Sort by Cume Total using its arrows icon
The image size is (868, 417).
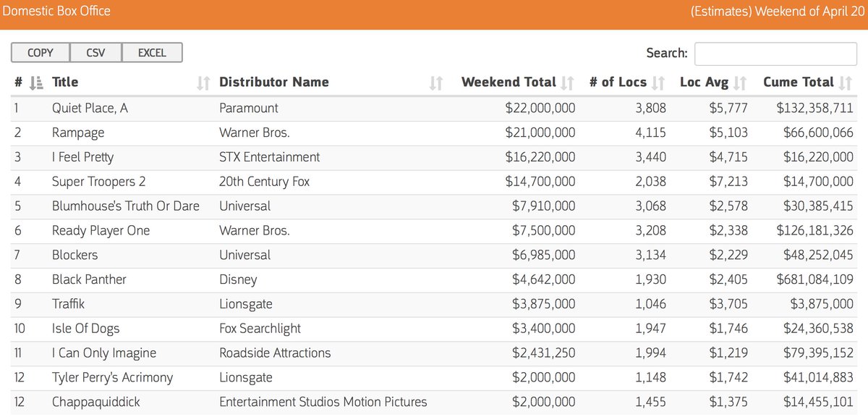(846, 83)
